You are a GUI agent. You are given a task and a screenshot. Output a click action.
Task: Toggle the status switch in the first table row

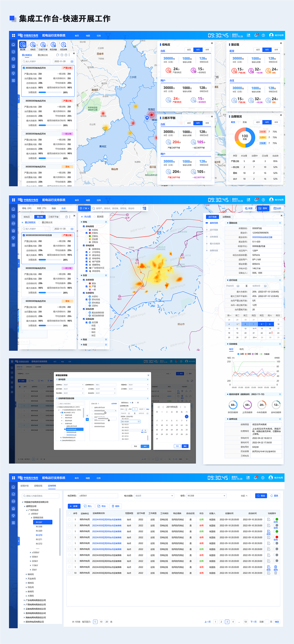point(275,520)
